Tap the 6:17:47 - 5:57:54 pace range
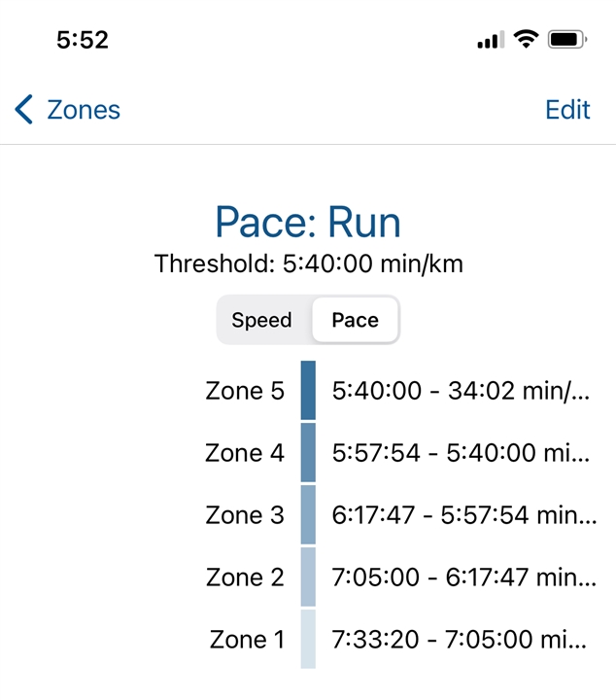The height and width of the screenshot is (700, 616). coord(463,514)
